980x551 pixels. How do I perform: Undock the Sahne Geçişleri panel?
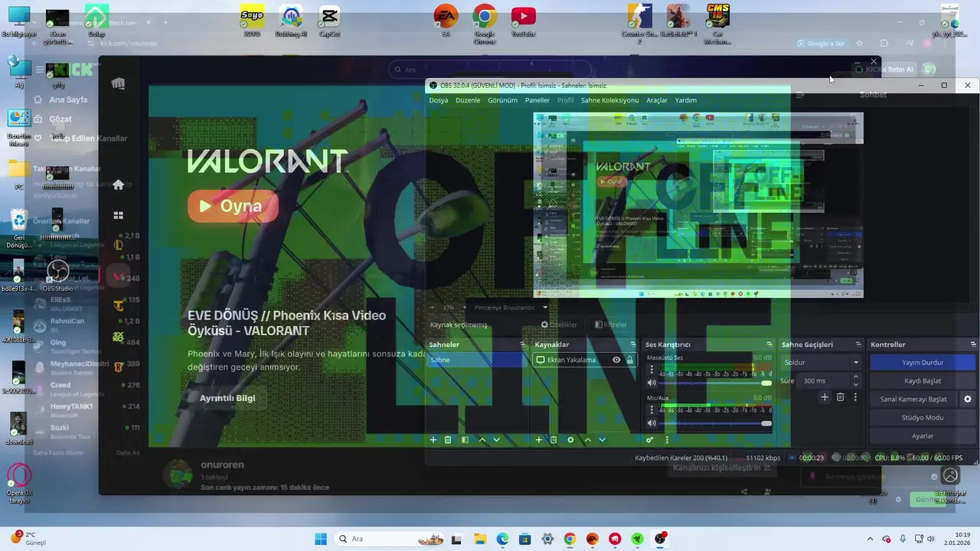860,344
